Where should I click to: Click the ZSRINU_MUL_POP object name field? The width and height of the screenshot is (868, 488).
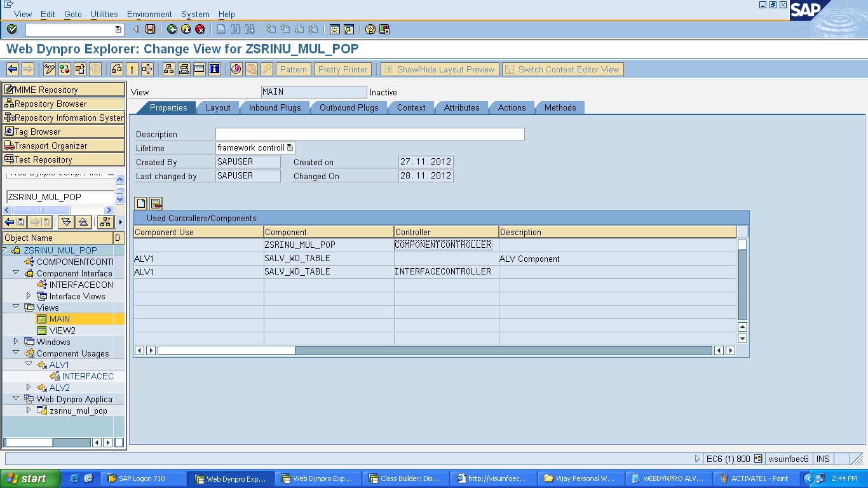coord(60,197)
